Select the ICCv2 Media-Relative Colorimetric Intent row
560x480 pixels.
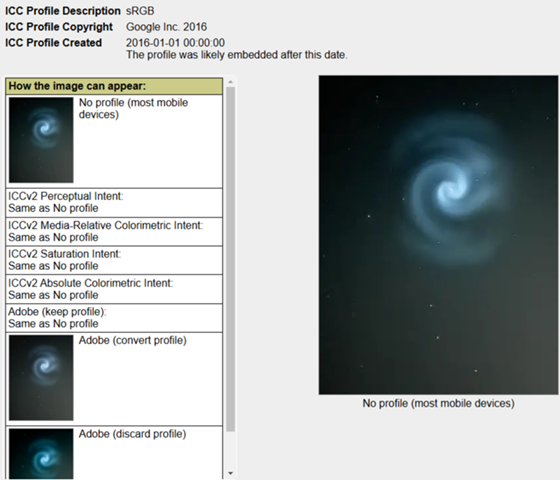[114, 231]
